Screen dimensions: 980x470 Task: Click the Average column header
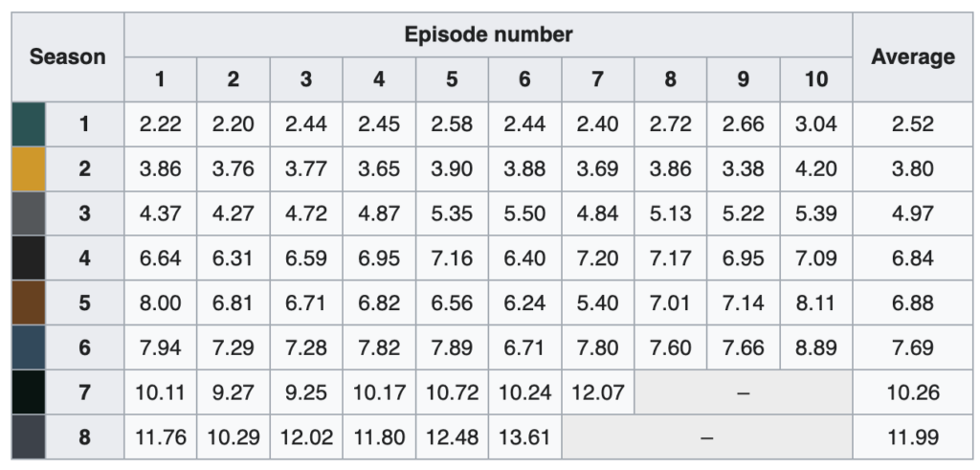(x=912, y=56)
